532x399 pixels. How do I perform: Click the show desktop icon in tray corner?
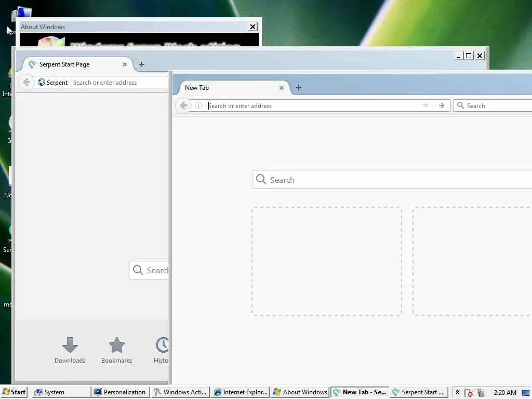(526, 393)
